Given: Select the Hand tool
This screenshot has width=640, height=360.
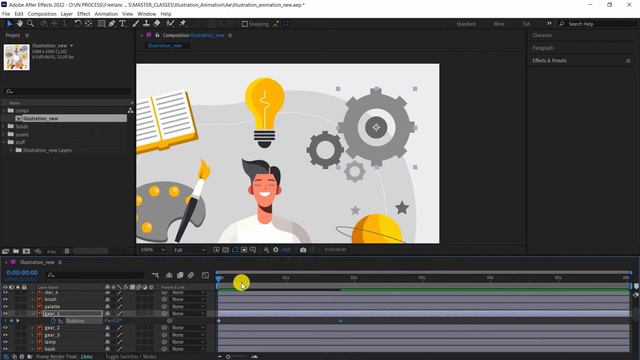Looking at the screenshot, I should (20, 24).
